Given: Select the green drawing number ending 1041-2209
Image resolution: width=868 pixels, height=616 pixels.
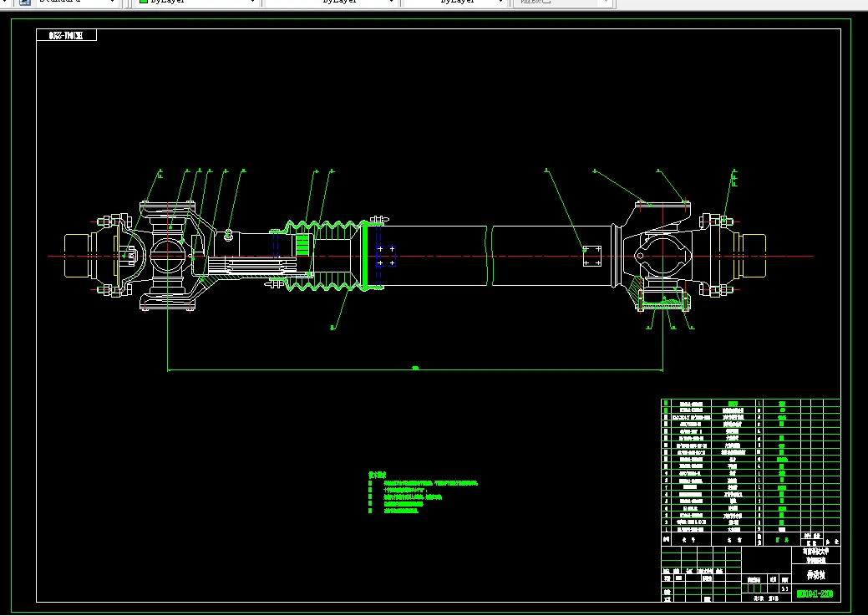Looking at the screenshot, I should (815, 594).
